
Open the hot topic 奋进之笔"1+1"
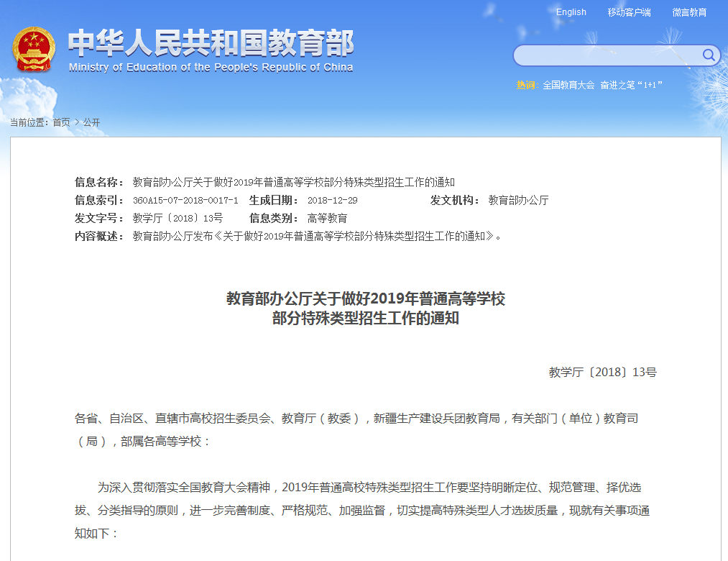(632, 84)
